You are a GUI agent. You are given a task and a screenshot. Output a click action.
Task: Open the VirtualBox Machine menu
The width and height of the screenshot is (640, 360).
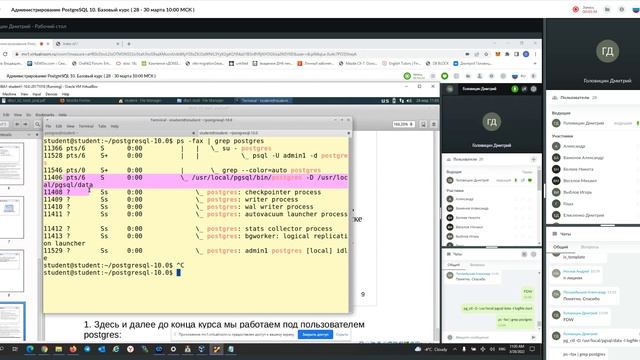(x=9, y=94)
